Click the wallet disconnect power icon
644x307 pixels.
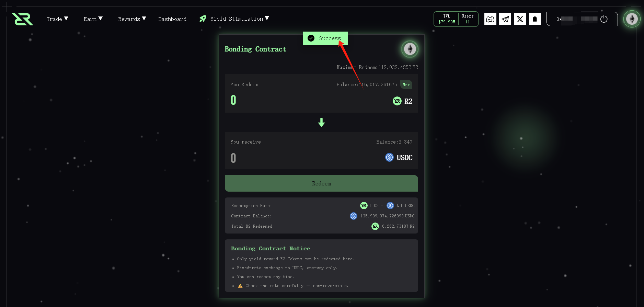pos(604,19)
